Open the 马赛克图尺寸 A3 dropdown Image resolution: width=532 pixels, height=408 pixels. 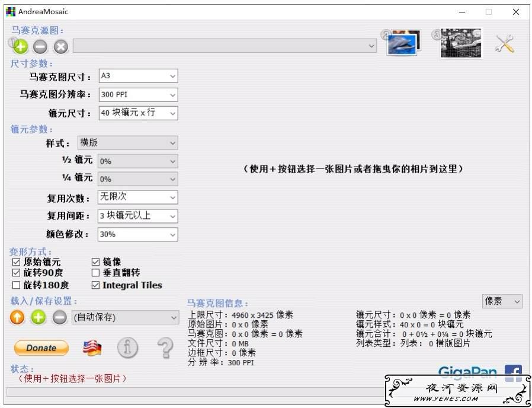click(139, 76)
